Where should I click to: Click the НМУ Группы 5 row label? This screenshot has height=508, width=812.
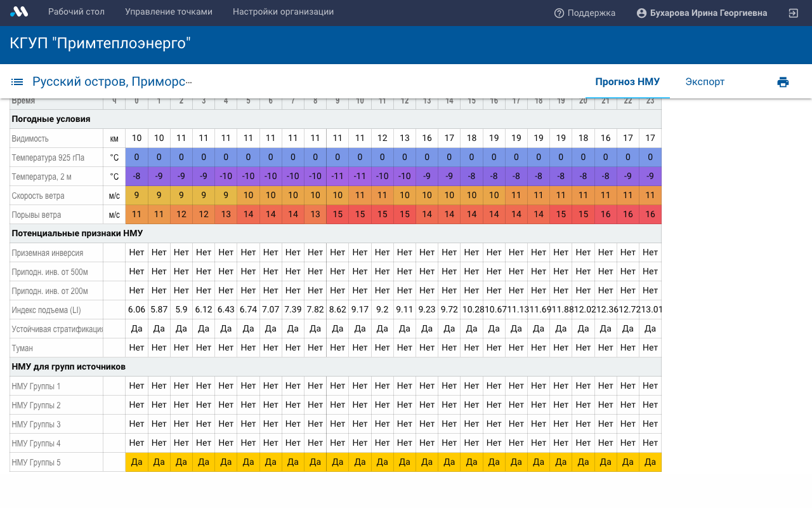(36, 462)
